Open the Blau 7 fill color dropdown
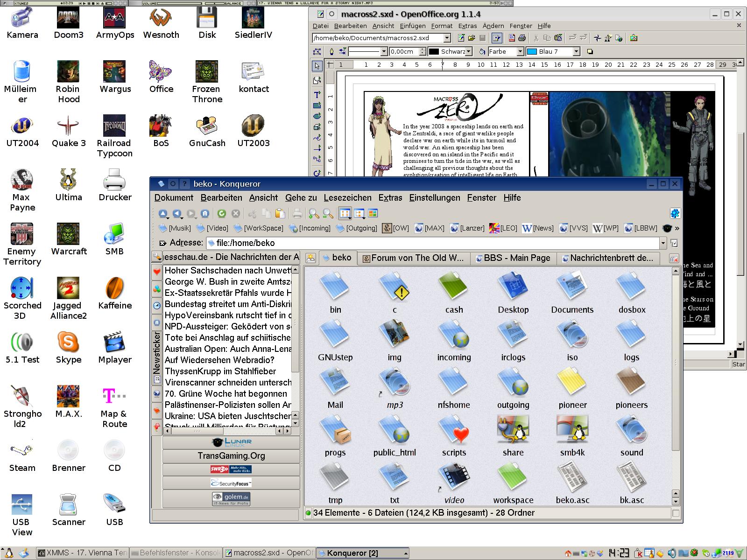 [576, 52]
